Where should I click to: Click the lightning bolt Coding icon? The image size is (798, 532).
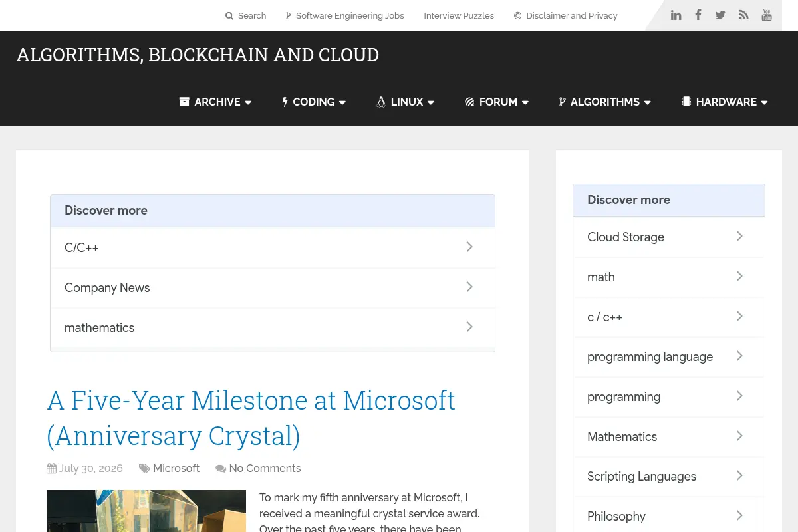pyautogui.click(x=285, y=102)
